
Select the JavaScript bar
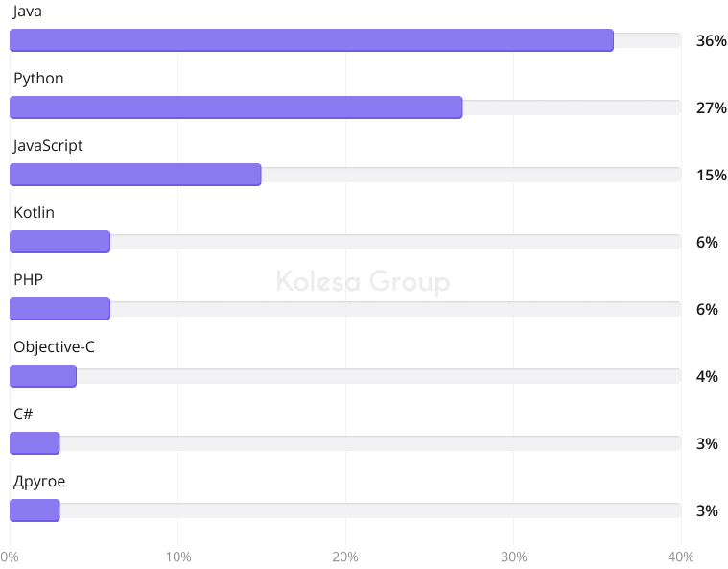point(135,175)
